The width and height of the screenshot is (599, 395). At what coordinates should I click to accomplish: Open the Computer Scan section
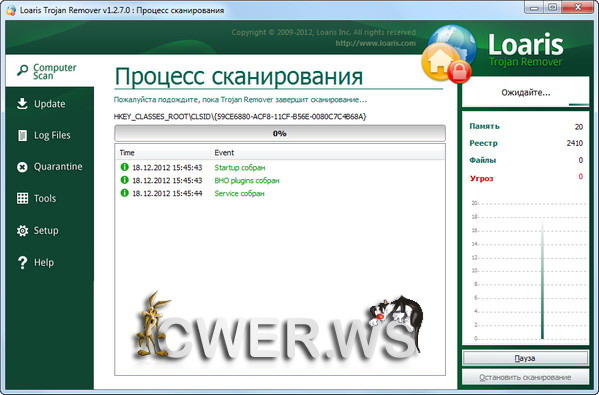pyautogui.click(x=50, y=71)
